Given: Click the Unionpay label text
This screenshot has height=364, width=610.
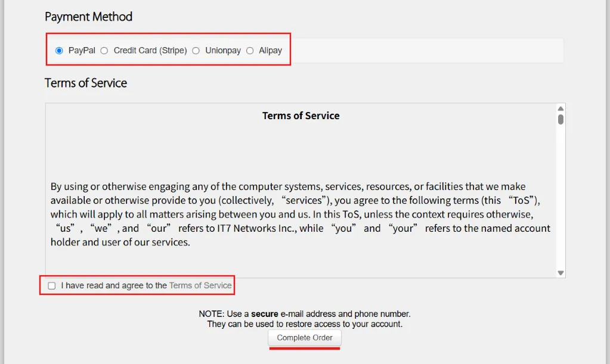Looking at the screenshot, I should tap(223, 51).
